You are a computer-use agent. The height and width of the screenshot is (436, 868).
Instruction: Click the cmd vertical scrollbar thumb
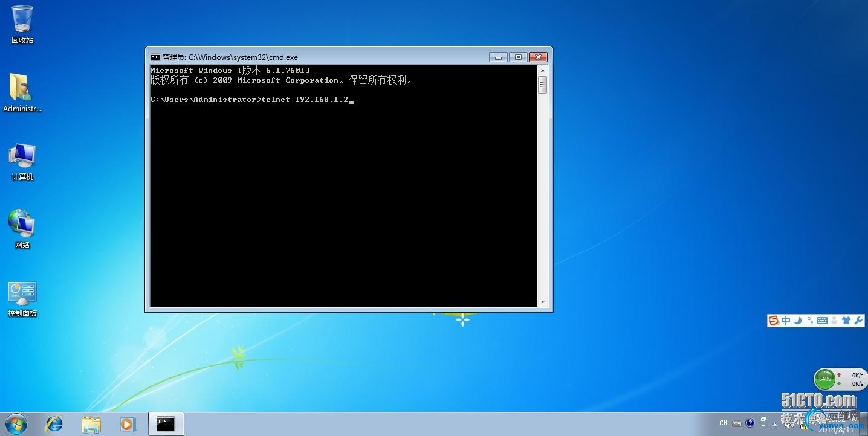click(x=543, y=84)
